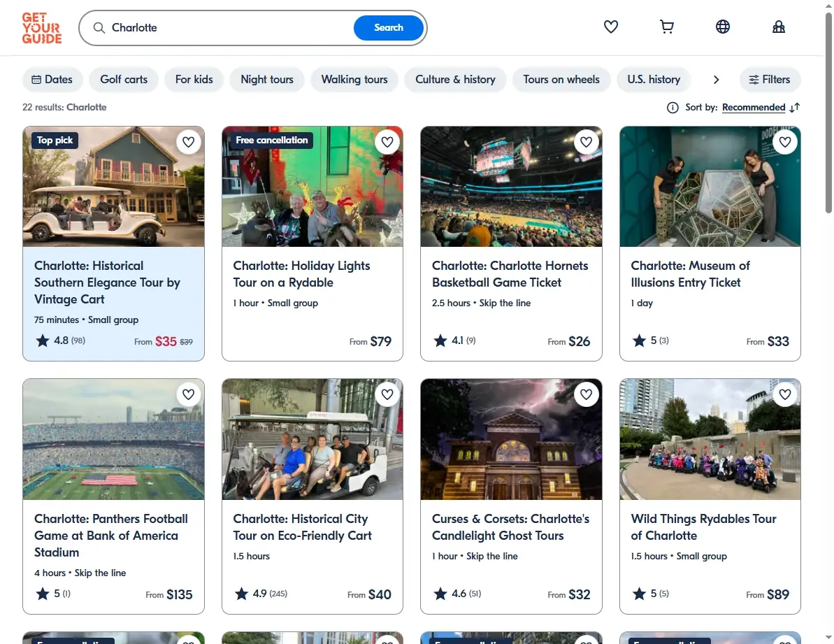Favorite the Historical Southern Elegance Tour
Image resolution: width=834 pixels, height=644 pixels.
coord(188,142)
